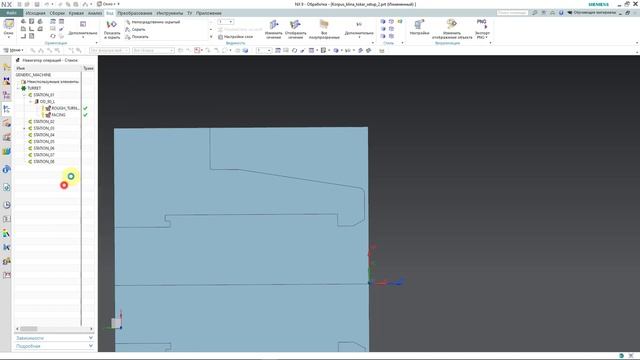The width and height of the screenshot is (640, 360).
Task: Select STATION_06 in the tree
Action: [41, 148]
